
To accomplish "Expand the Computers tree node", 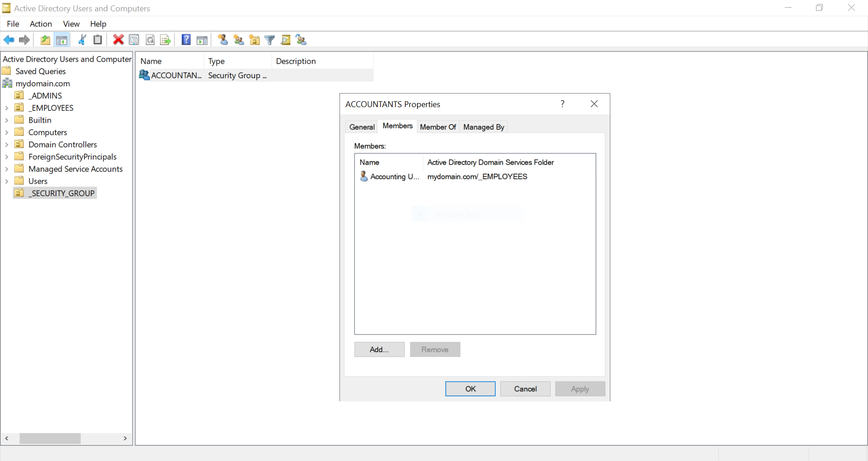I will tap(6, 132).
